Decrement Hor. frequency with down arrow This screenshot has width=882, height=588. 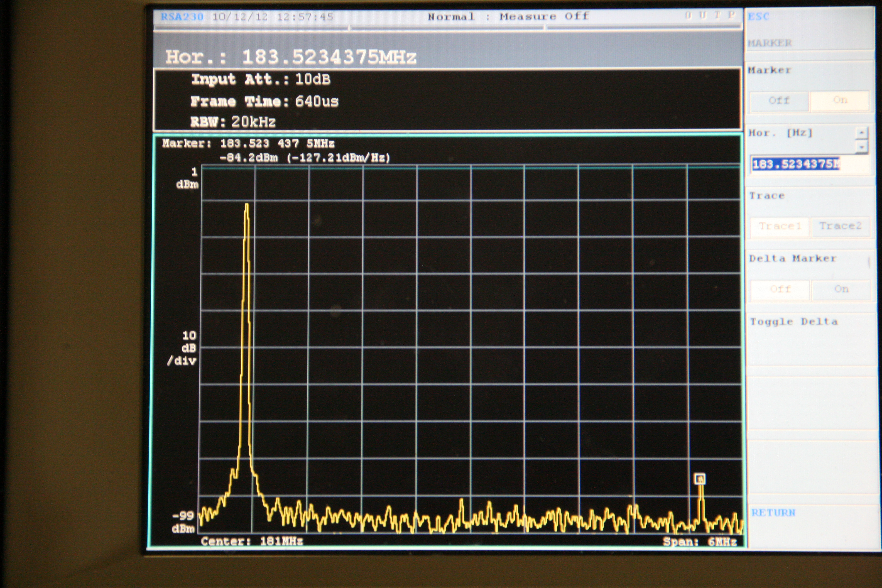point(861,147)
